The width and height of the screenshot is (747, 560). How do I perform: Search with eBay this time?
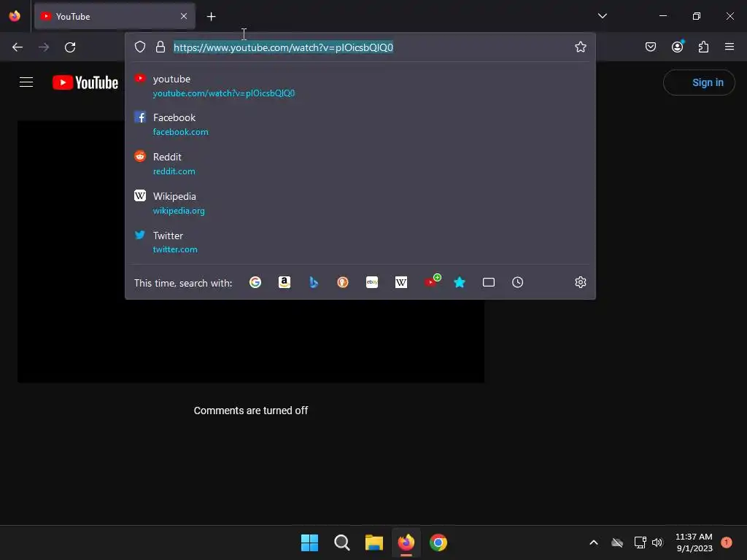pyautogui.click(x=372, y=282)
